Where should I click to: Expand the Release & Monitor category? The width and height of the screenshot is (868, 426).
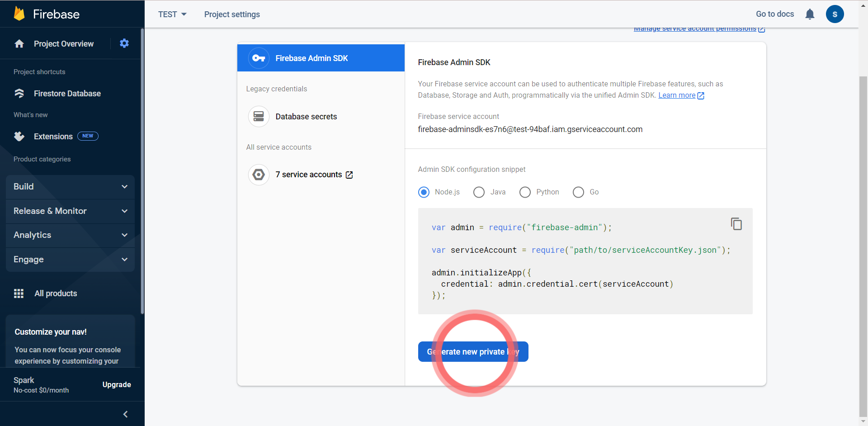[x=70, y=211]
